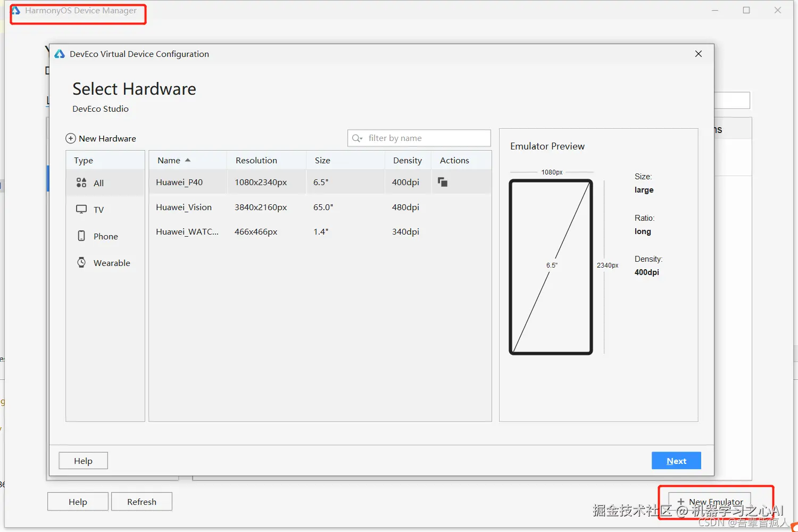Select the Phone type category
The image size is (798, 532).
coord(105,236)
